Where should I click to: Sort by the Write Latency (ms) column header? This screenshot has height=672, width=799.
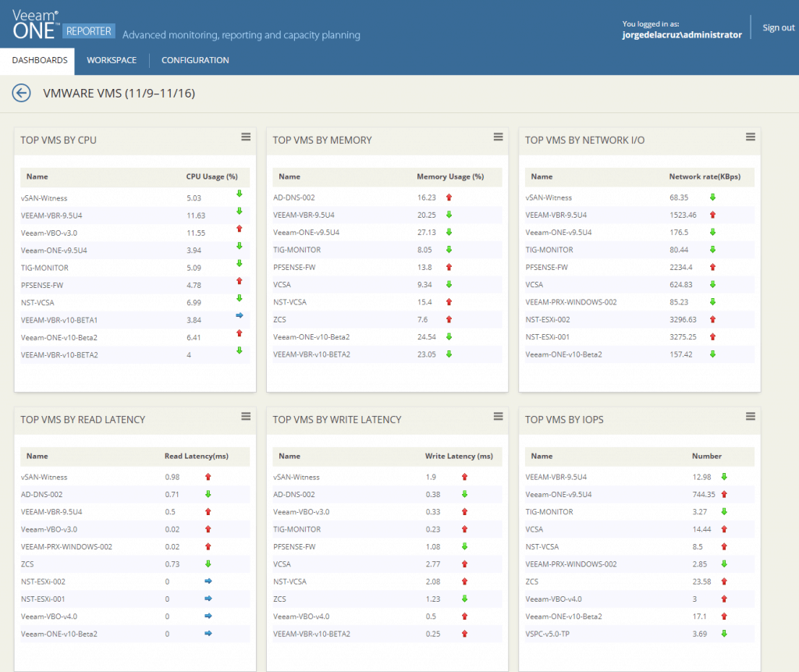459,456
